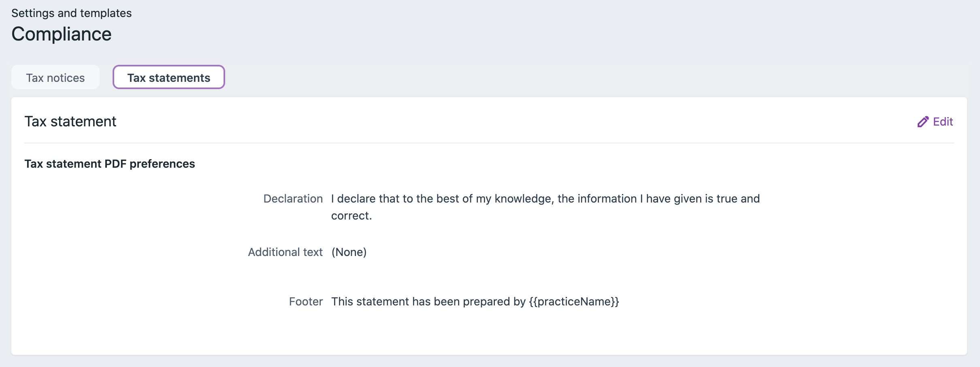Click the {{practiceName}} placeholder in the footer
The height and width of the screenshot is (367, 980).
tap(574, 301)
